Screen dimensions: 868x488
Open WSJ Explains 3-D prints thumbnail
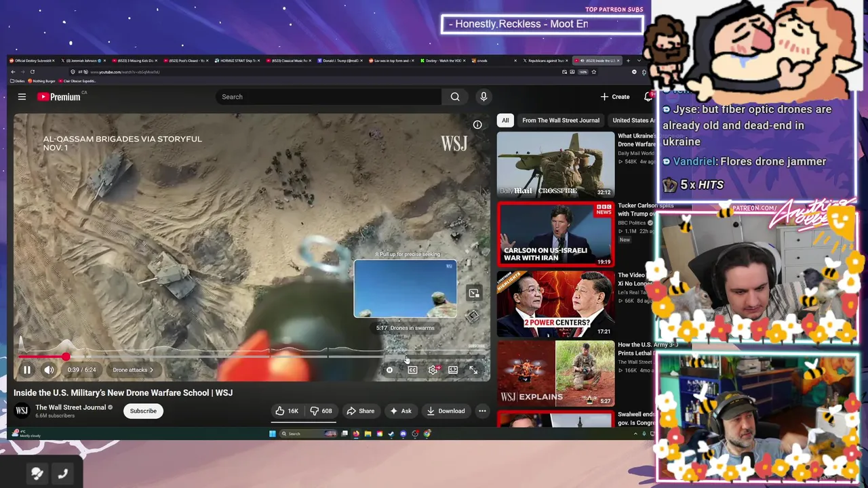coord(555,373)
